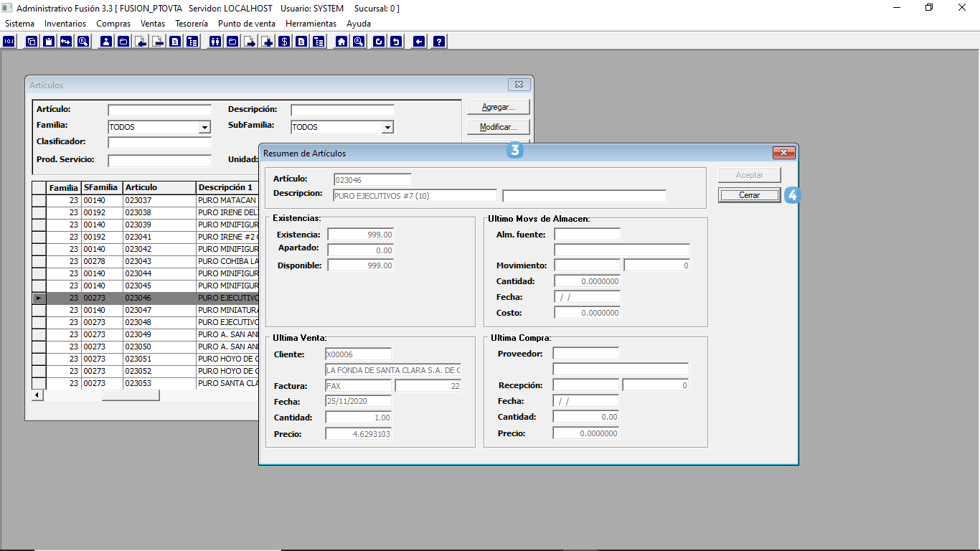Screen dimensions: 980x551
Task: Click the Agregar... button
Action: pos(499,107)
